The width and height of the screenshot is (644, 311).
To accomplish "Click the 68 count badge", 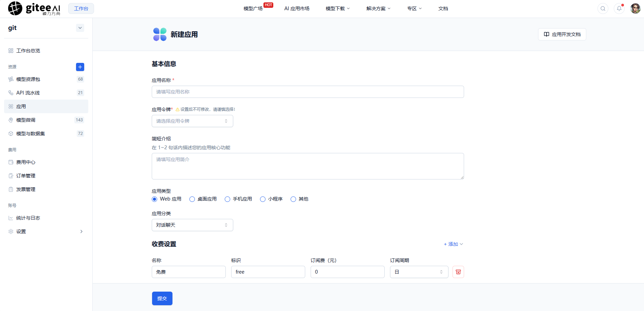I will tap(80, 79).
